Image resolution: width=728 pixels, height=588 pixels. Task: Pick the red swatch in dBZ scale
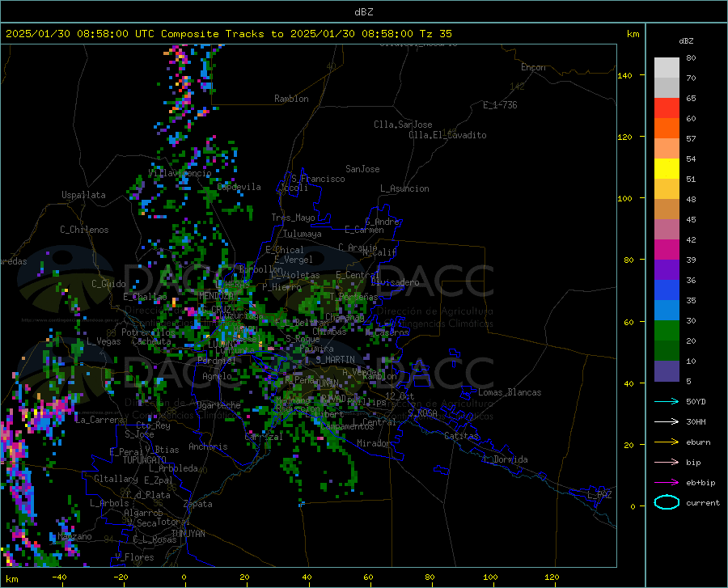tap(667, 108)
